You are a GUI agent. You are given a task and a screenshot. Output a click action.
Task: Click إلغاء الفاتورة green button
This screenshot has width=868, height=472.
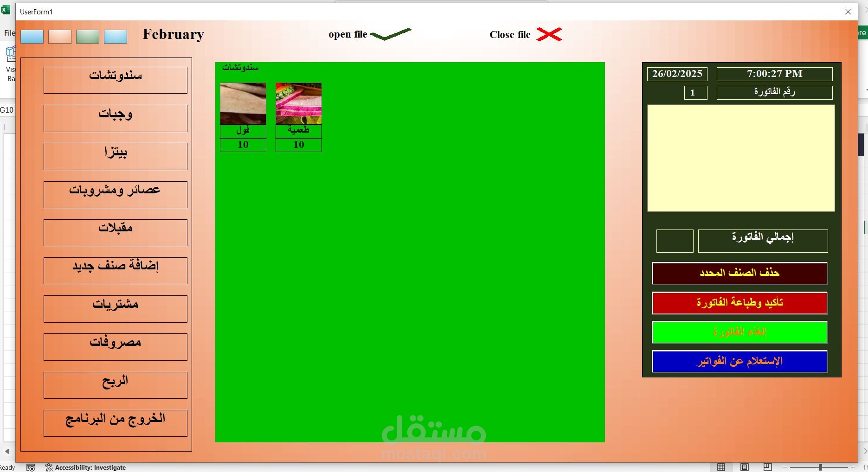click(739, 332)
